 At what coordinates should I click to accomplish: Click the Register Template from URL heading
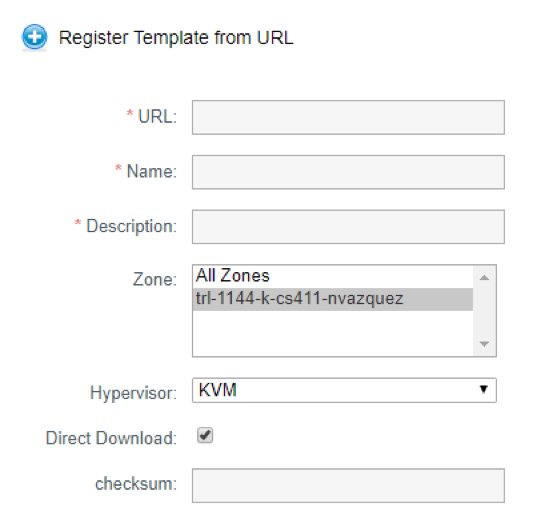click(x=176, y=38)
